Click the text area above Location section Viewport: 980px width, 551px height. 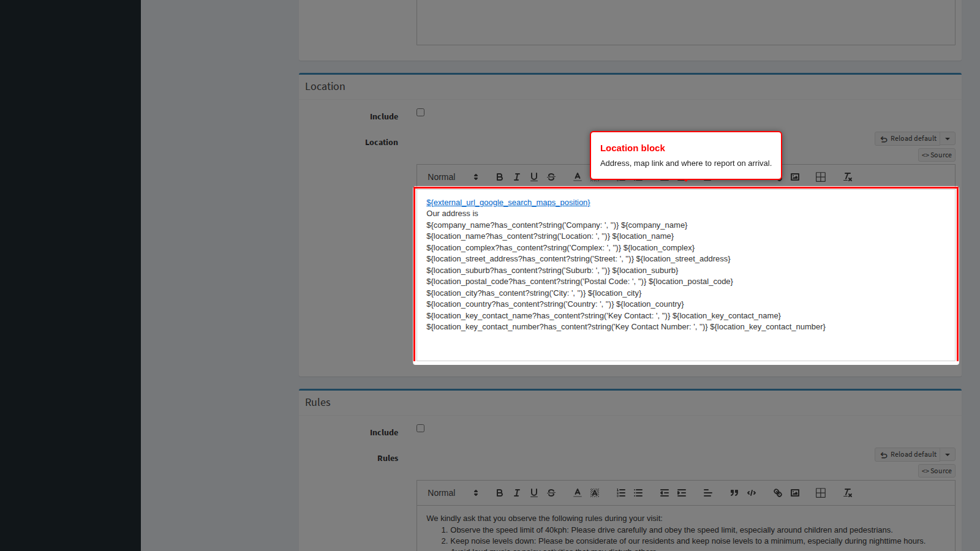pyautogui.click(x=686, y=23)
